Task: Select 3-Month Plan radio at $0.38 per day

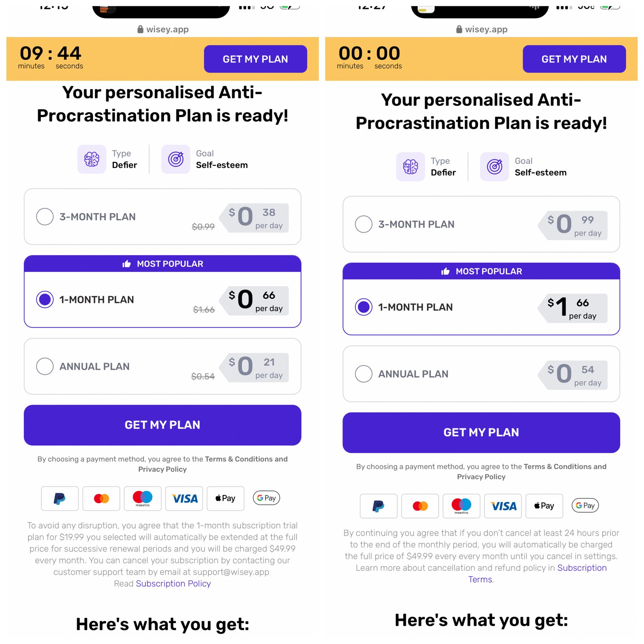Action: (45, 216)
